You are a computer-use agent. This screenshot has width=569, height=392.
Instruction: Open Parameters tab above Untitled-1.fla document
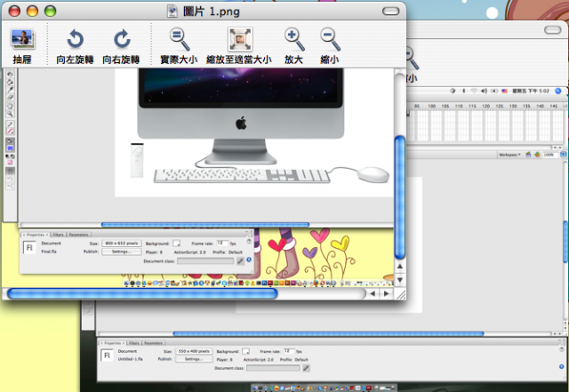click(154, 342)
